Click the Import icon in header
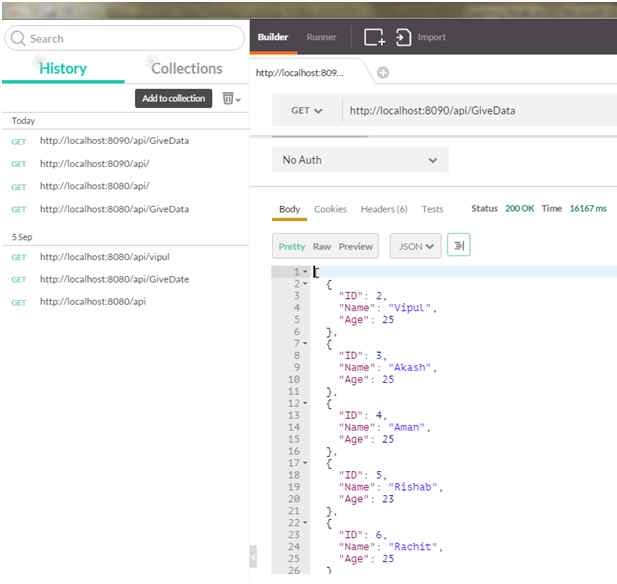Screen dimensions: 617x584 point(404,37)
